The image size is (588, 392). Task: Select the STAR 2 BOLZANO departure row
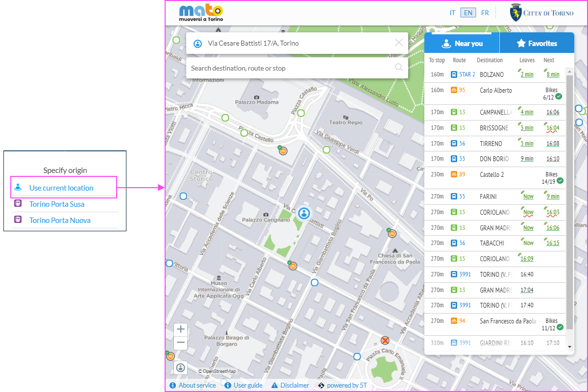point(494,74)
